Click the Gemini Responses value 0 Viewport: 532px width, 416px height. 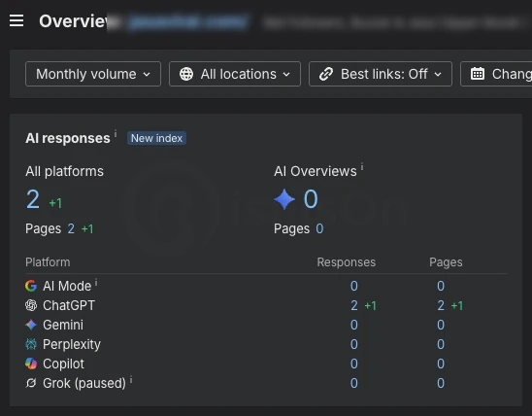point(354,325)
